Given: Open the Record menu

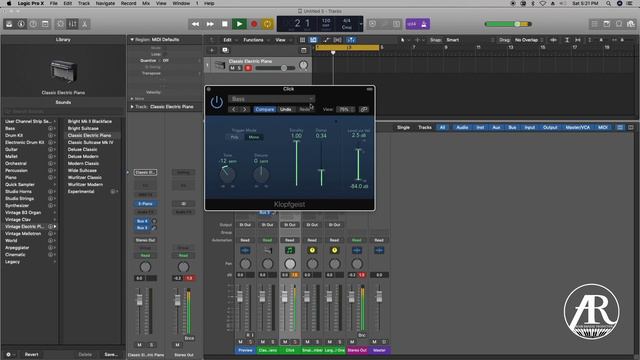Looking at the screenshot, I should pyautogui.click(x=129, y=3).
